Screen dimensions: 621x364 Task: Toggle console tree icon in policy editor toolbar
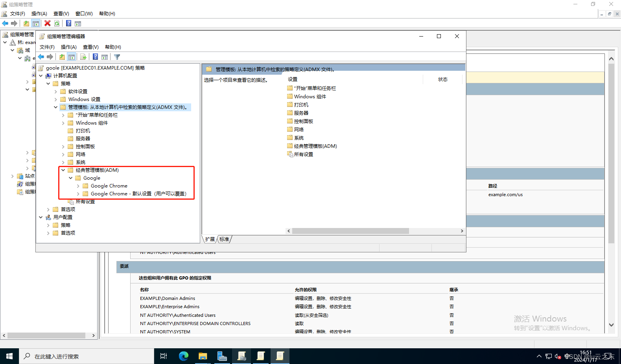pyautogui.click(x=72, y=57)
